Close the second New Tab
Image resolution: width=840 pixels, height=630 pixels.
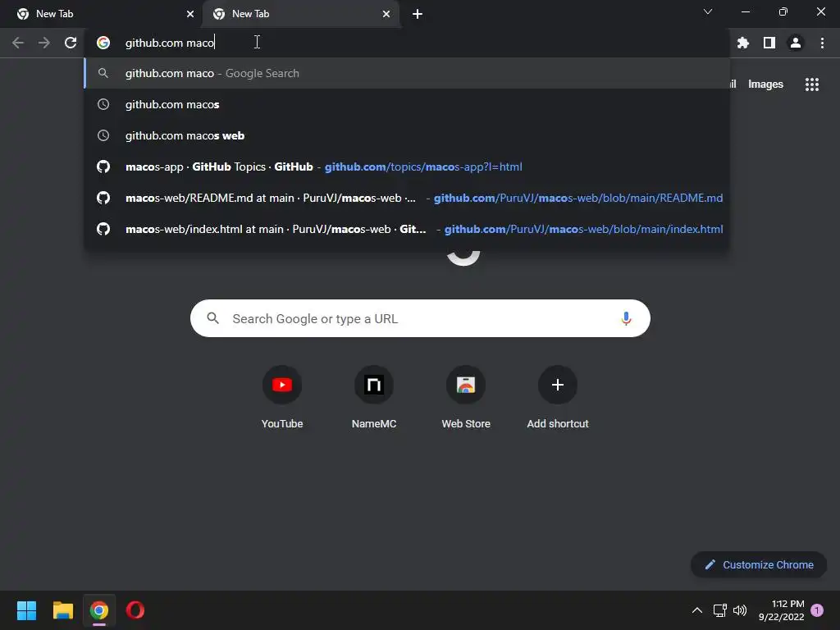click(x=386, y=14)
